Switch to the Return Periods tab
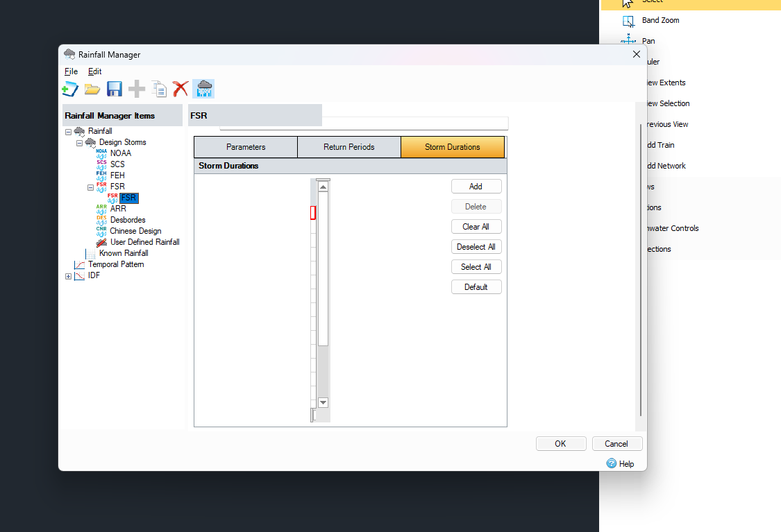This screenshot has width=781, height=532. 348,146
